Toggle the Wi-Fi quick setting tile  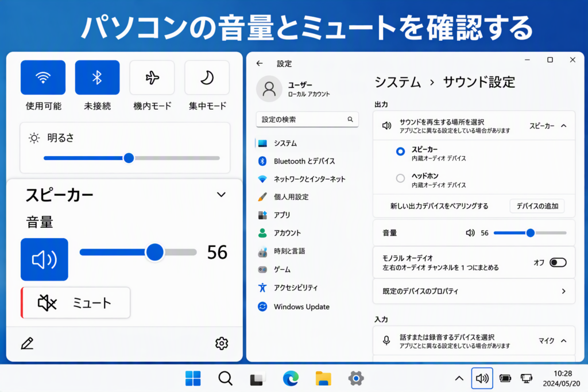tap(43, 77)
